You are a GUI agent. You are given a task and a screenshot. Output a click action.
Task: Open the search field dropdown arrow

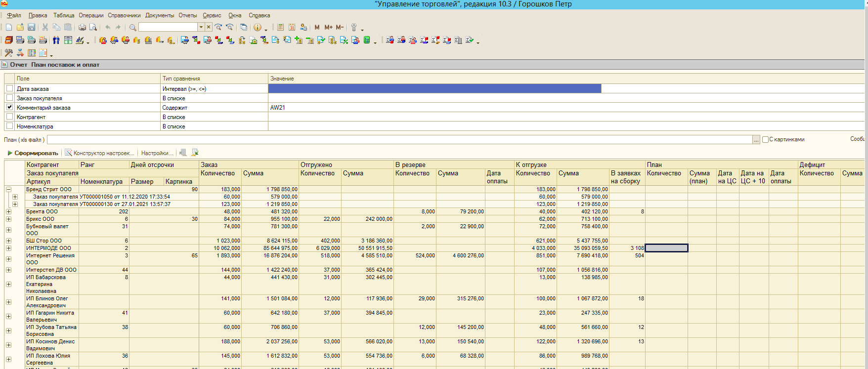pyautogui.click(x=201, y=27)
